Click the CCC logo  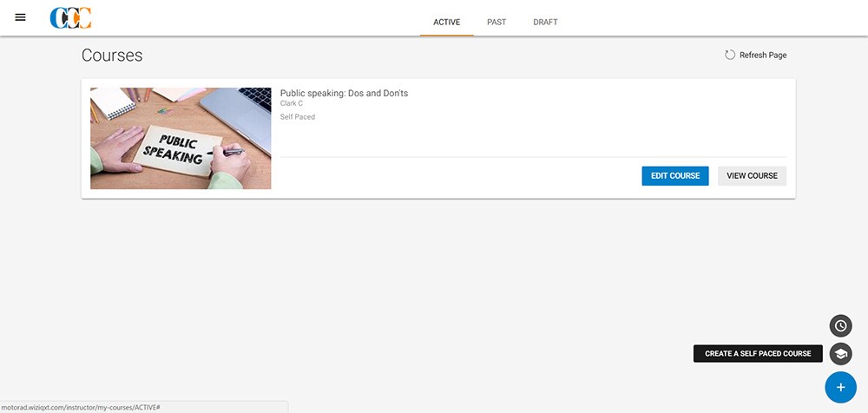(70, 18)
